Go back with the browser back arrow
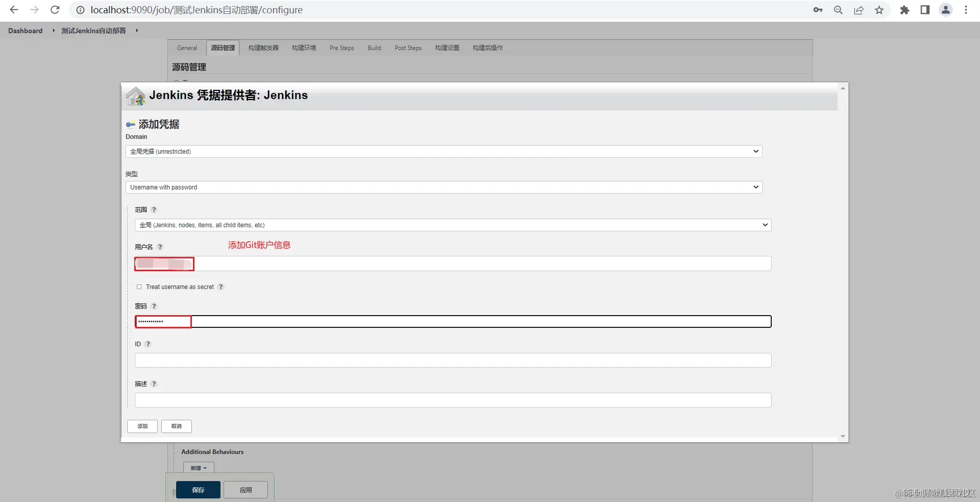The image size is (980, 502). coord(14,10)
